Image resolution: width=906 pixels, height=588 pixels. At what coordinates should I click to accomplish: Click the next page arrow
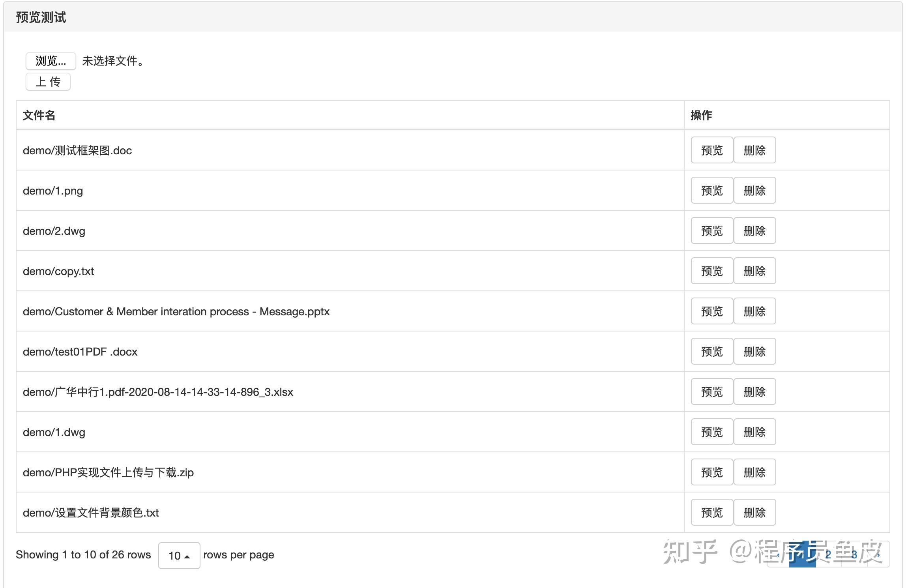(x=879, y=554)
